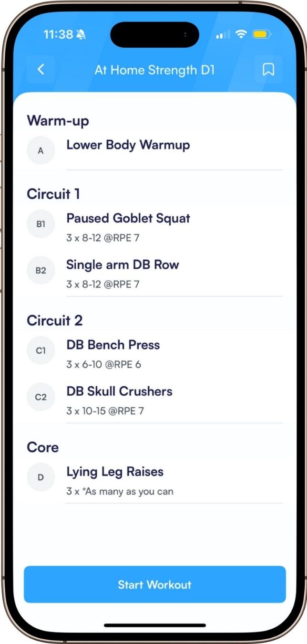Tap the C1 exercise badge

pyautogui.click(x=41, y=351)
